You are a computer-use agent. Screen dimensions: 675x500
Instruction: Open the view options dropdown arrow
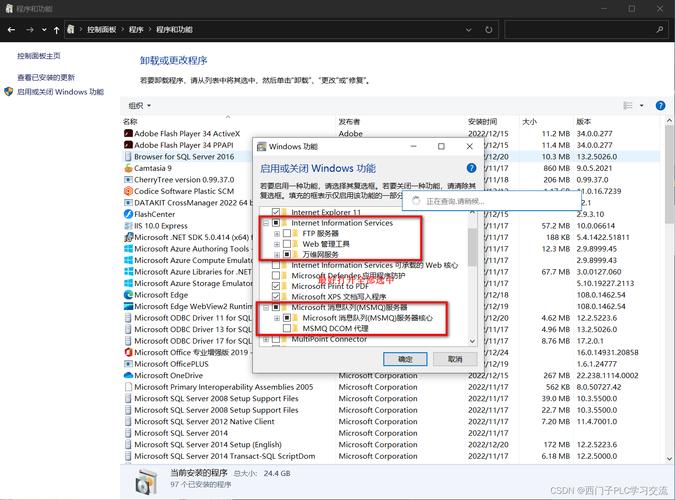point(641,106)
